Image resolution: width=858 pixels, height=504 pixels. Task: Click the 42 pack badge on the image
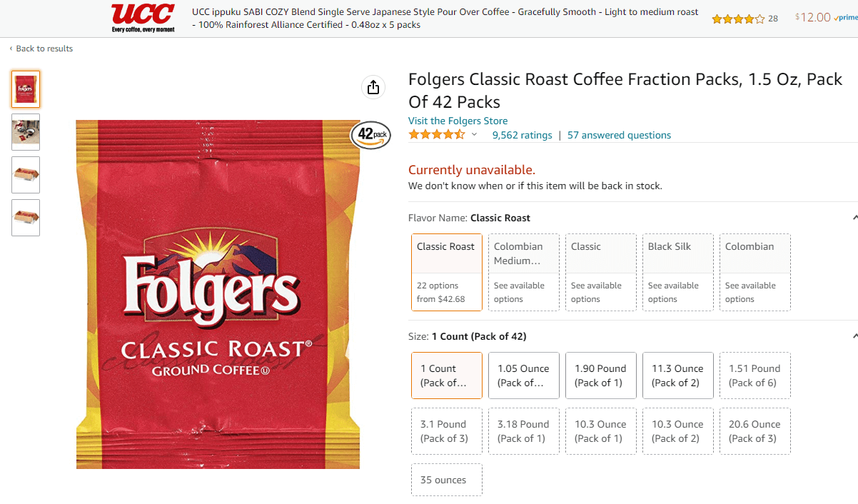point(371,134)
